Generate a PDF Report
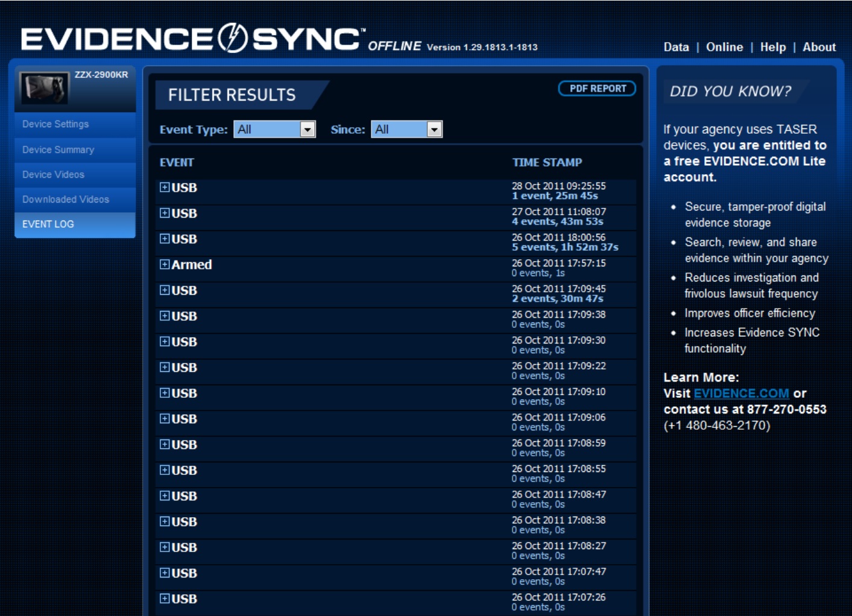This screenshot has width=852, height=616. 596,89
